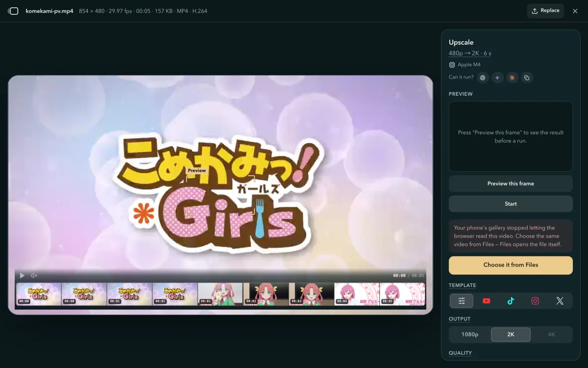Copy the Can it run prompt
588x368 pixels.
527,78
